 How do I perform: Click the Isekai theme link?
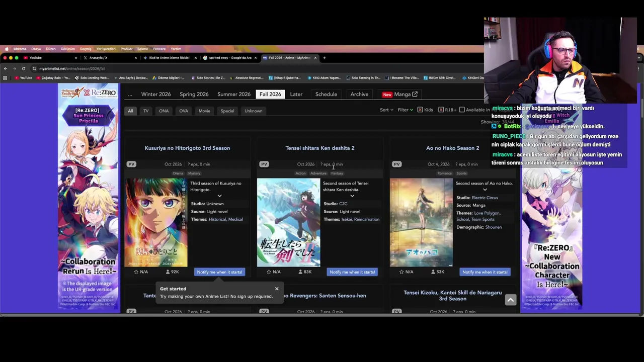(347, 219)
